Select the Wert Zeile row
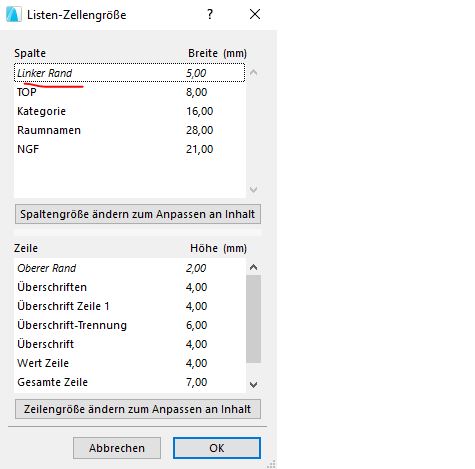 pyautogui.click(x=130, y=363)
